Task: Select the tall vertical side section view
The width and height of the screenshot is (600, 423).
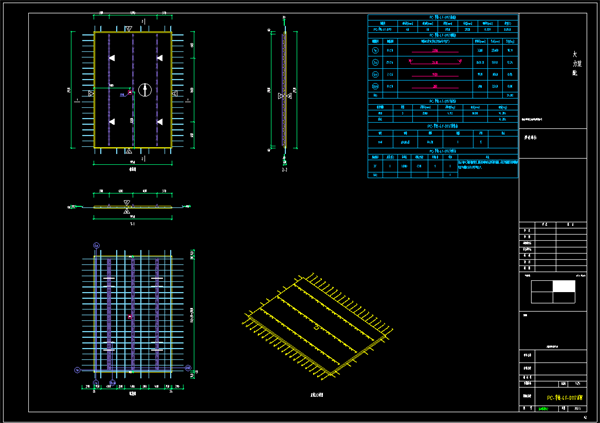Action: point(284,90)
